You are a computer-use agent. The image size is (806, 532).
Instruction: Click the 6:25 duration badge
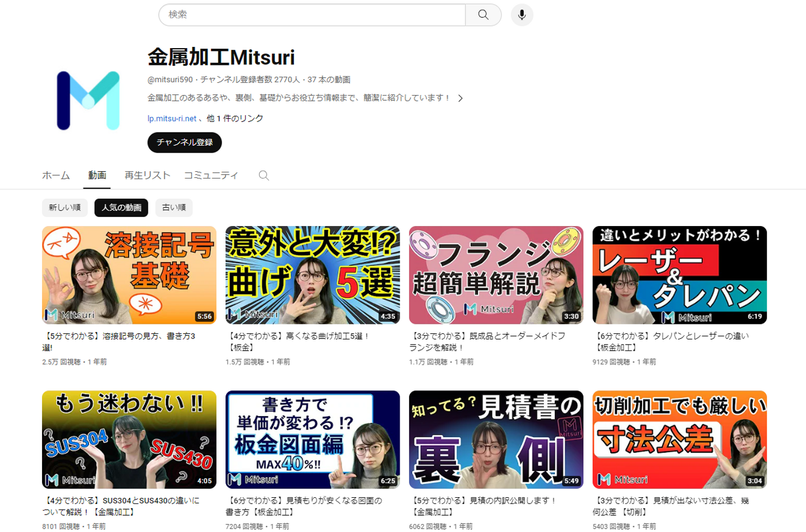388,481
